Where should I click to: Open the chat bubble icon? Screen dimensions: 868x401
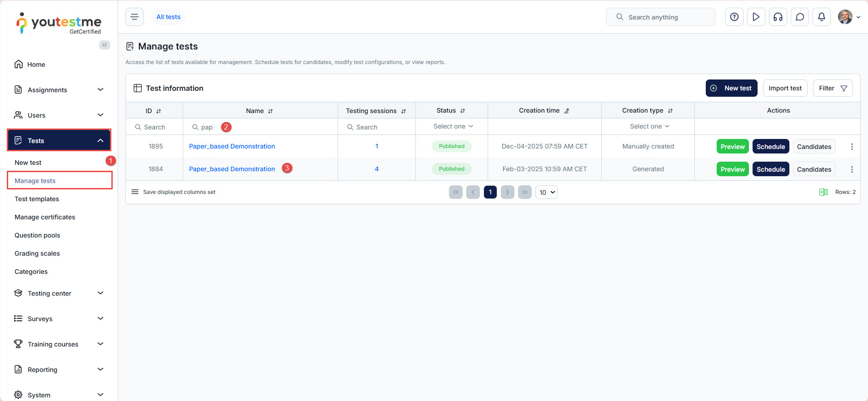coord(799,17)
